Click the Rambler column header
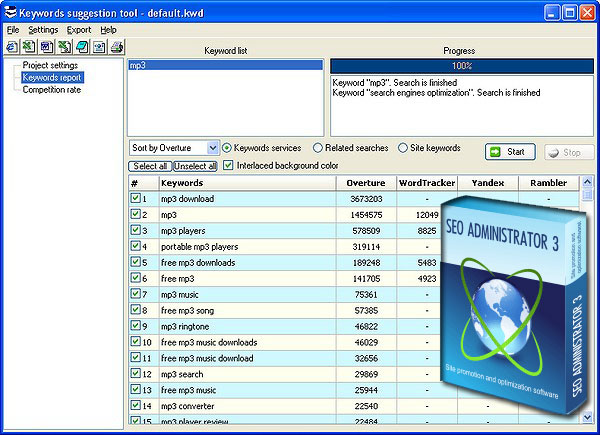Screen dimensions: 600x435 549,183
